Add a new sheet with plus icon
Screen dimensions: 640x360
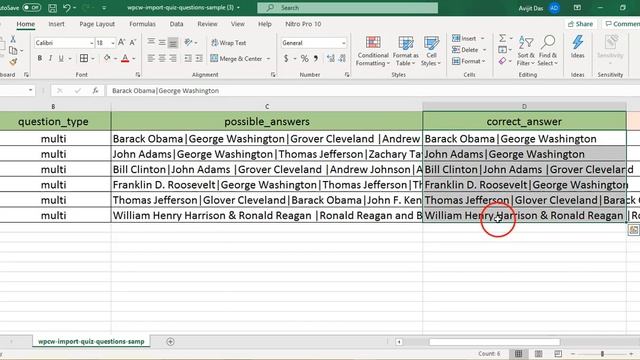[x=171, y=342]
